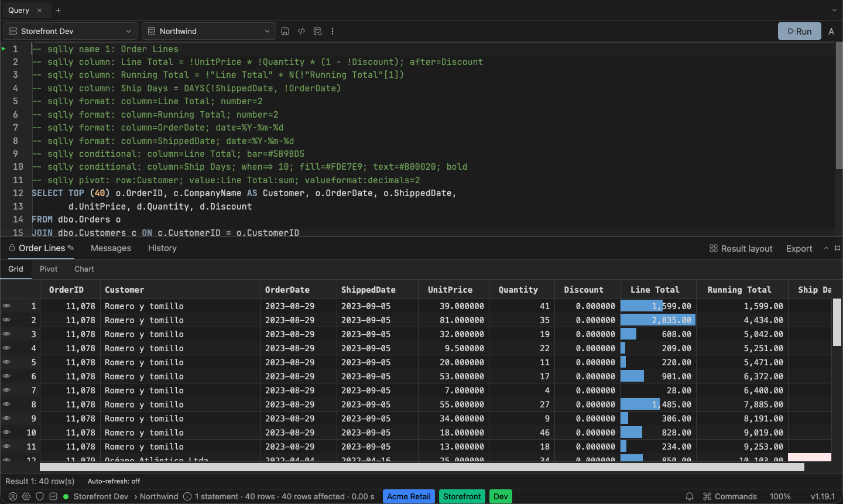This screenshot has width=843, height=504.
Task: Click the code brackets format icon
Action: tap(301, 31)
